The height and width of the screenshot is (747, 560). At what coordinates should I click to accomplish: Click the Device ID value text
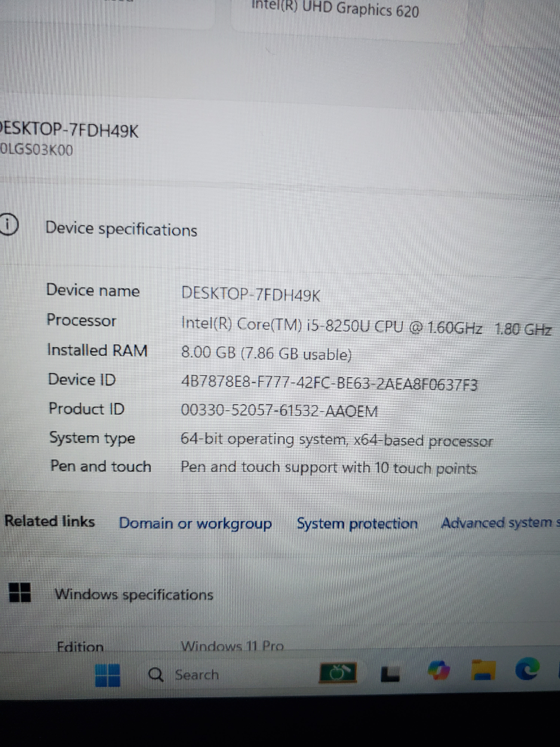[x=329, y=383]
